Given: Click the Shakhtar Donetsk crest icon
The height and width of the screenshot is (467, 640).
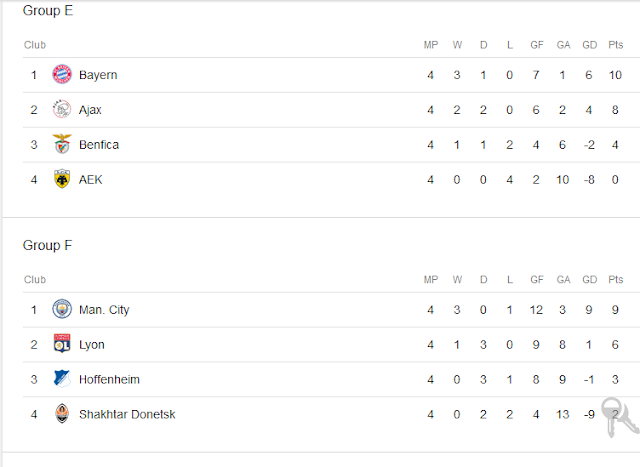Looking at the screenshot, I should click(x=62, y=414).
